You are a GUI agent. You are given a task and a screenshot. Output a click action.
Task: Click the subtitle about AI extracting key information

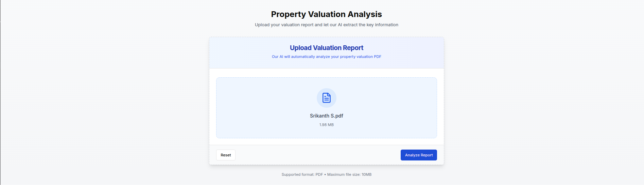pos(326,25)
